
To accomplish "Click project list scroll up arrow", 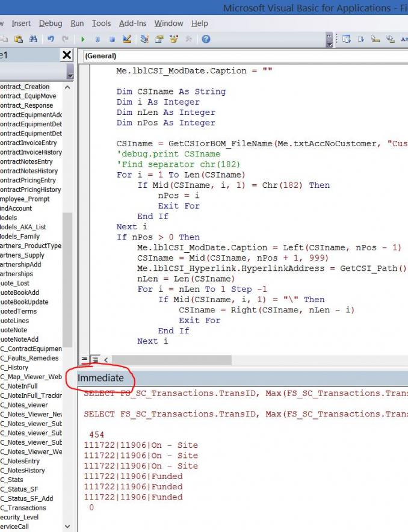I will [x=67, y=87].
